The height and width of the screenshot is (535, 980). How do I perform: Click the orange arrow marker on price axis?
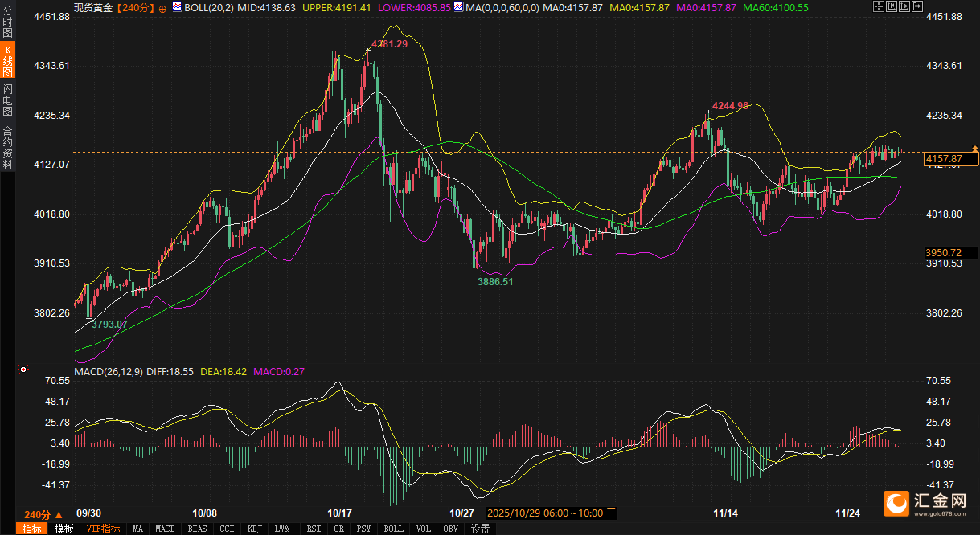click(975, 149)
